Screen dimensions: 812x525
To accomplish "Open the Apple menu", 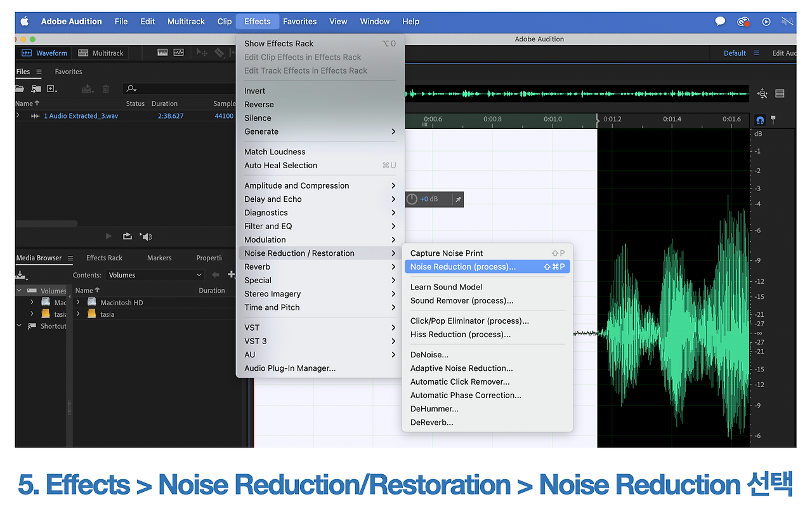I will pyautogui.click(x=25, y=21).
